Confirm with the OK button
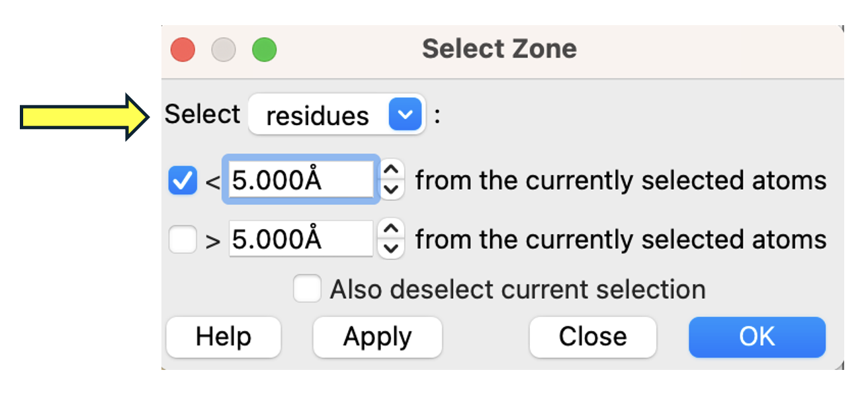Image resolution: width=868 pixels, height=405 pixels. (x=757, y=337)
